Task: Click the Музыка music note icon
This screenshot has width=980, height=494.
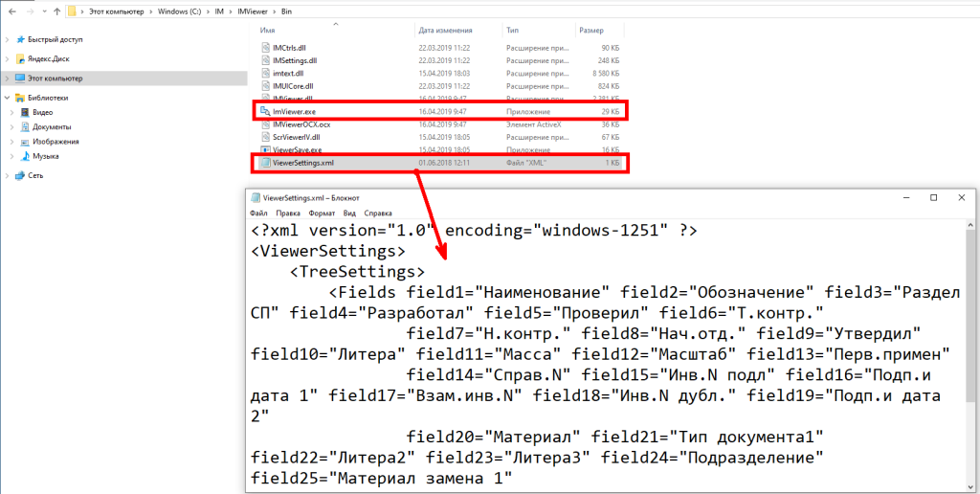Action: pos(25,155)
